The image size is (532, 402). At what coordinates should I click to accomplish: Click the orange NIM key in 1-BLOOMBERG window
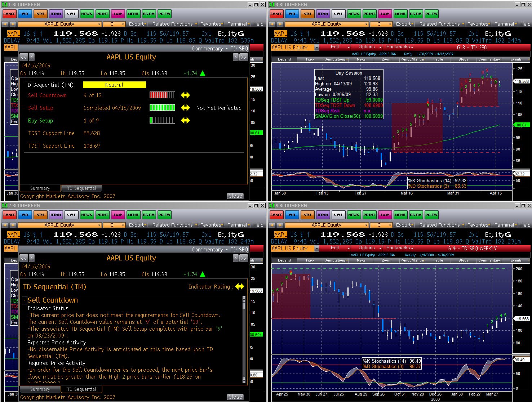[x=40, y=14]
